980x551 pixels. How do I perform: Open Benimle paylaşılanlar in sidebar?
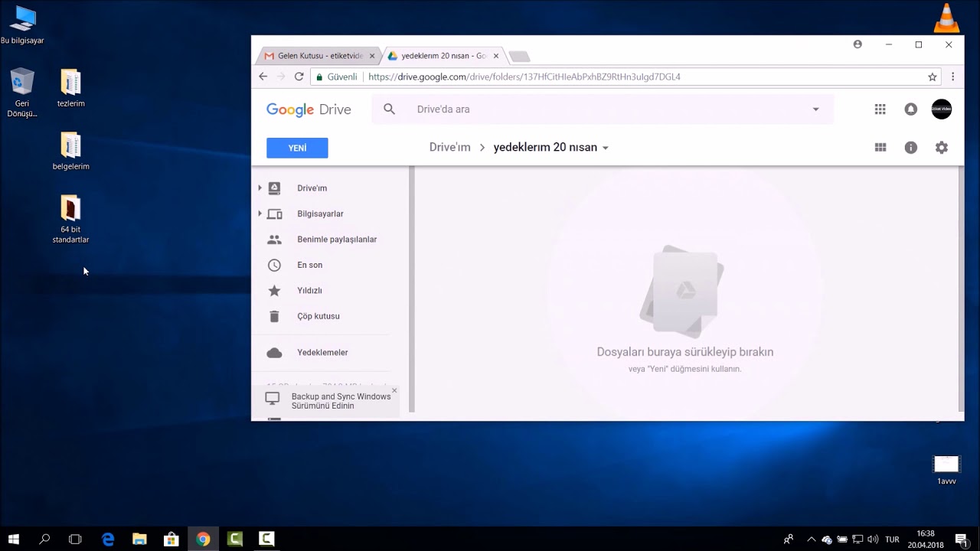pyautogui.click(x=337, y=240)
